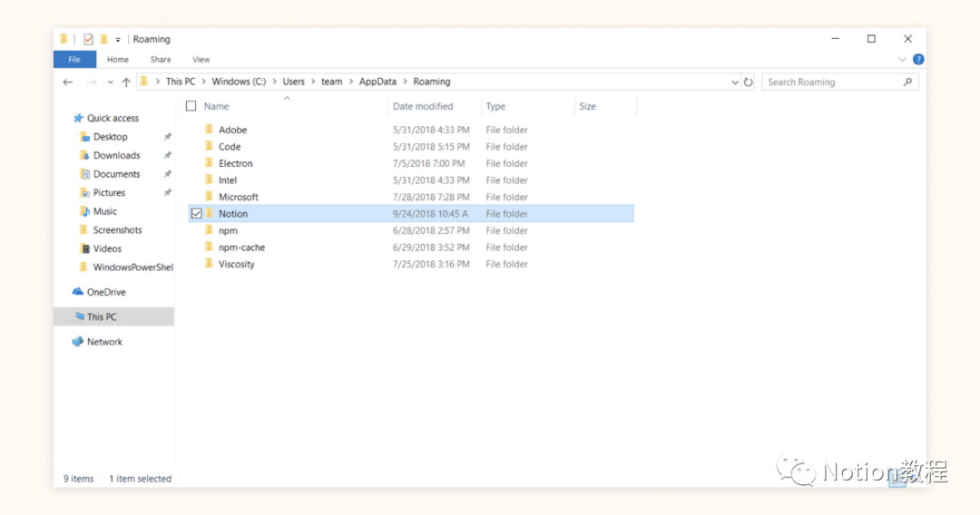This screenshot has height=515, width=980.
Task: Click the Refresh button in address bar
Action: 749,82
